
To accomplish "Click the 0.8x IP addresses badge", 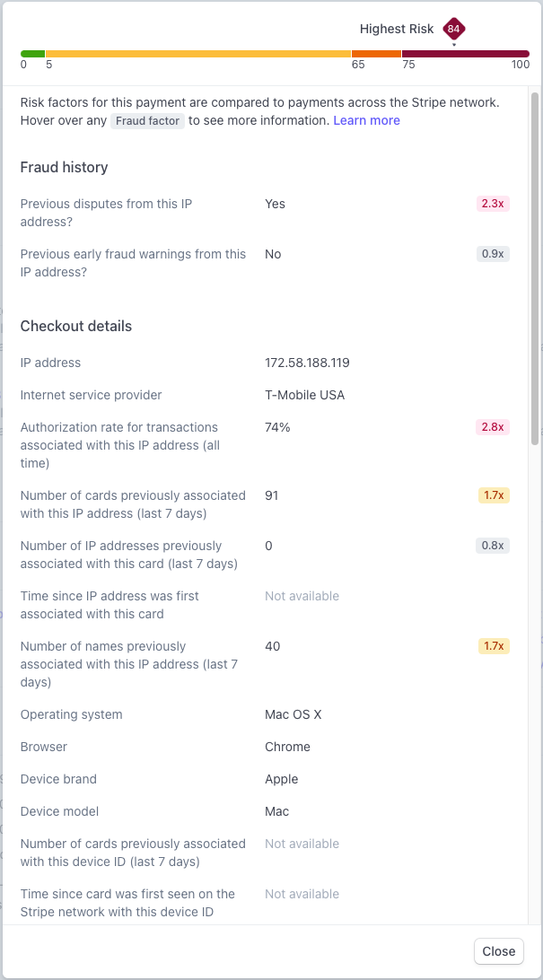I will (x=493, y=546).
